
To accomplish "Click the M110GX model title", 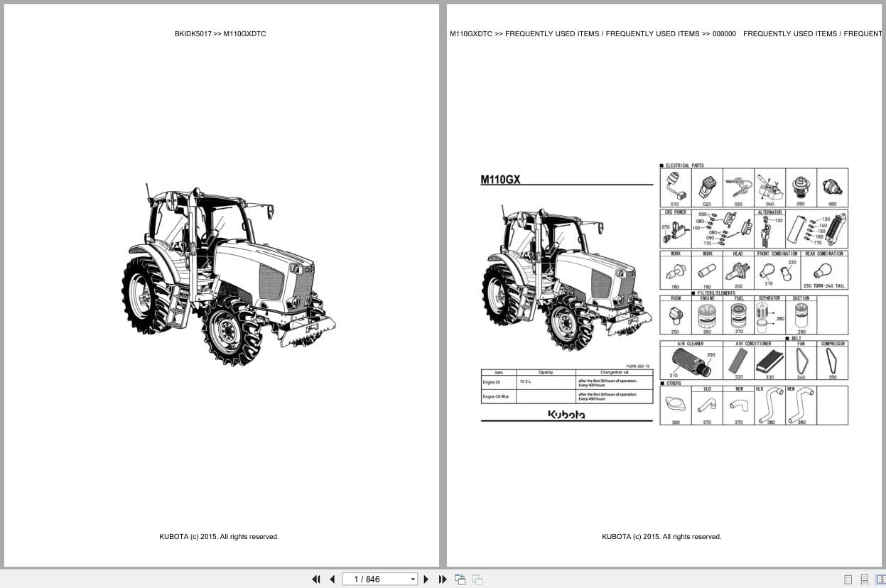I will pos(501,180).
